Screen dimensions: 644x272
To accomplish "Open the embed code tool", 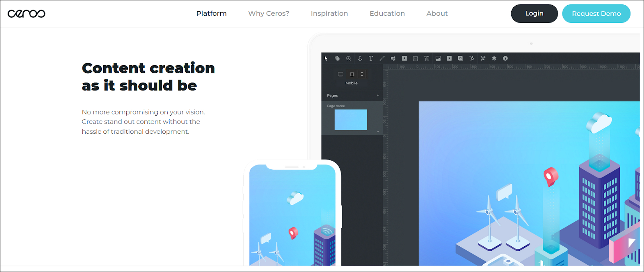I will pyautogui.click(x=460, y=58).
